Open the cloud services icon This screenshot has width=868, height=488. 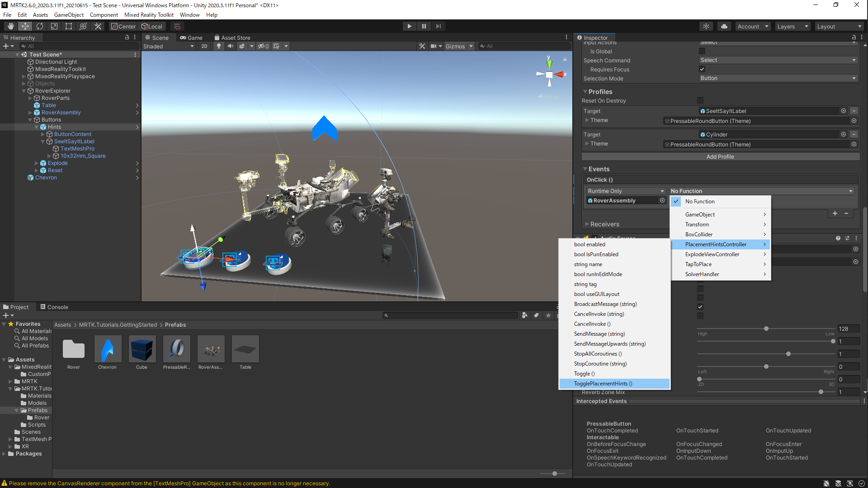pos(724,26)
